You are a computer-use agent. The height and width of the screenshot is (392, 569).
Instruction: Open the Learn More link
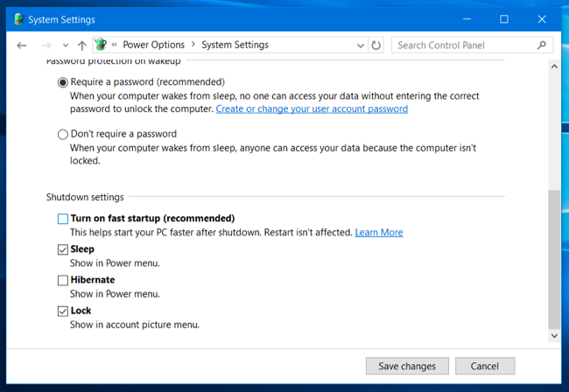click(378, 233)
